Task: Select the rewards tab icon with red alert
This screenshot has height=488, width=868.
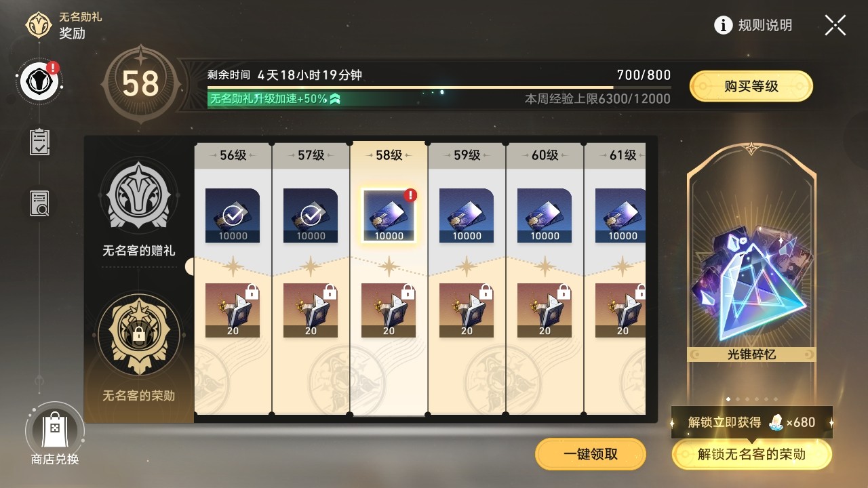Action: click(x=40, y=81)
